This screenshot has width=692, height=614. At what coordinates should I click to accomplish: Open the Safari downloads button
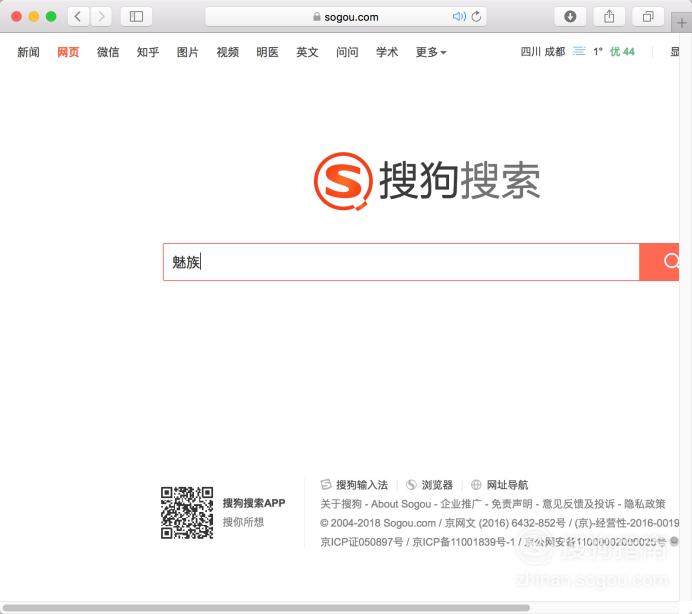pyautogui.click(x=570, y=17)
